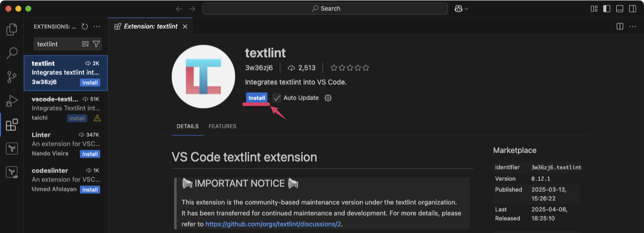Click the Identifier value 3w36zj6.textlint
Screen dimensions: 644x233
tap(556, 168)
